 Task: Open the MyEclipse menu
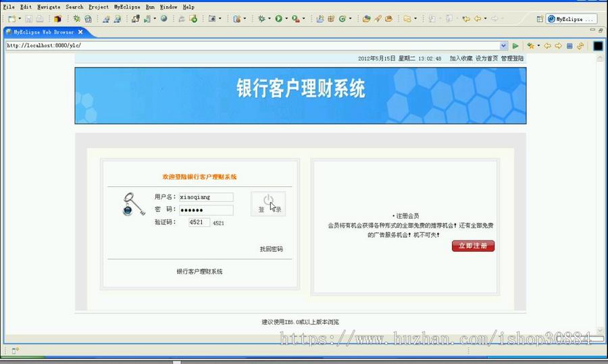[127, 7]
